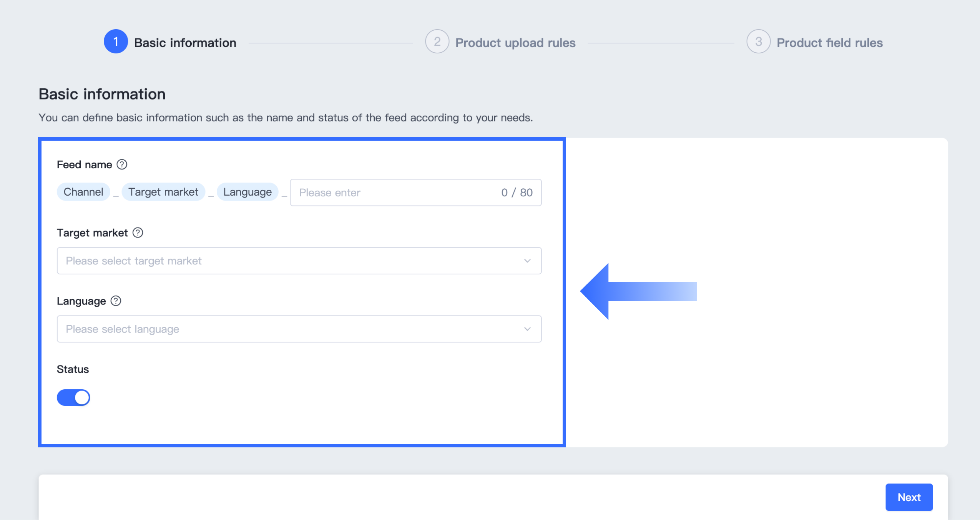Go to Product upload rules step

(515, 43)
